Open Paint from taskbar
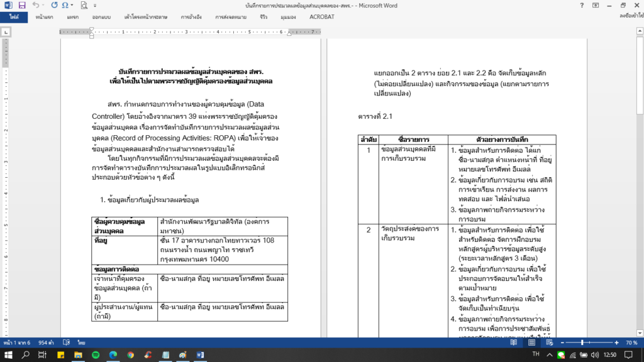This screenshot has width=644, height=362. (x=183, y=355)
